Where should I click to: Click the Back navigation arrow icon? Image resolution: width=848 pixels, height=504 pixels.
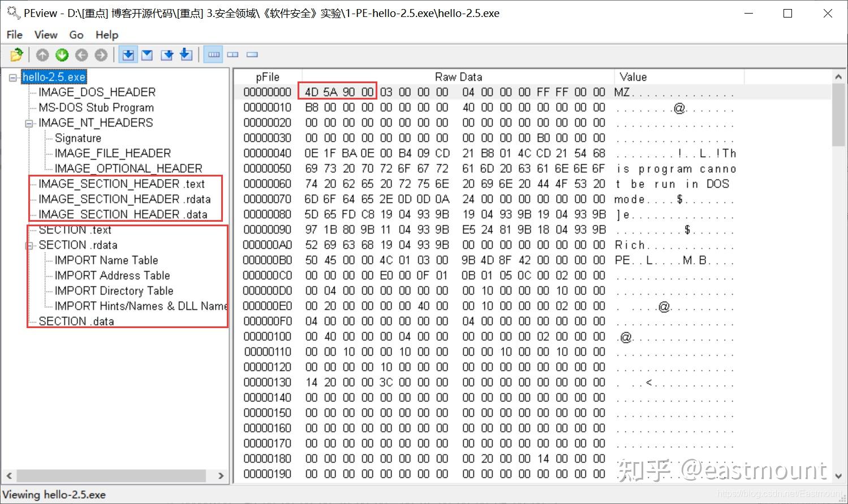tap(81, 54)
